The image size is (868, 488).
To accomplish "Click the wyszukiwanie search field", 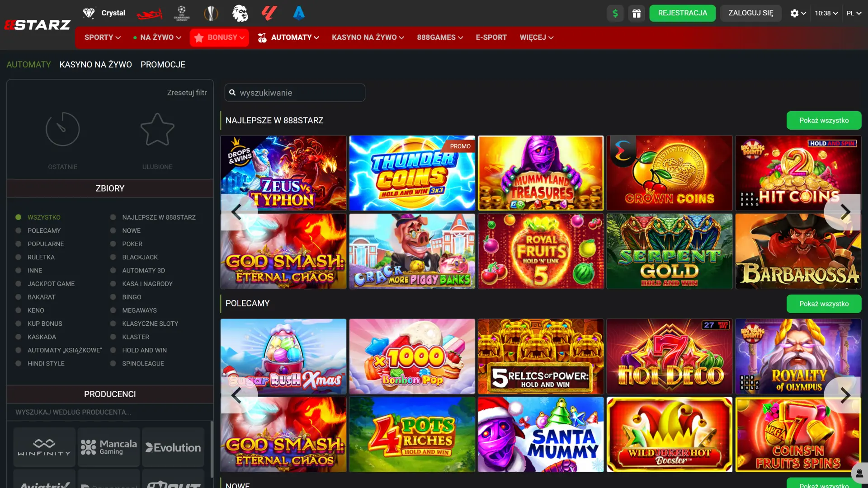I will (295, 93).
